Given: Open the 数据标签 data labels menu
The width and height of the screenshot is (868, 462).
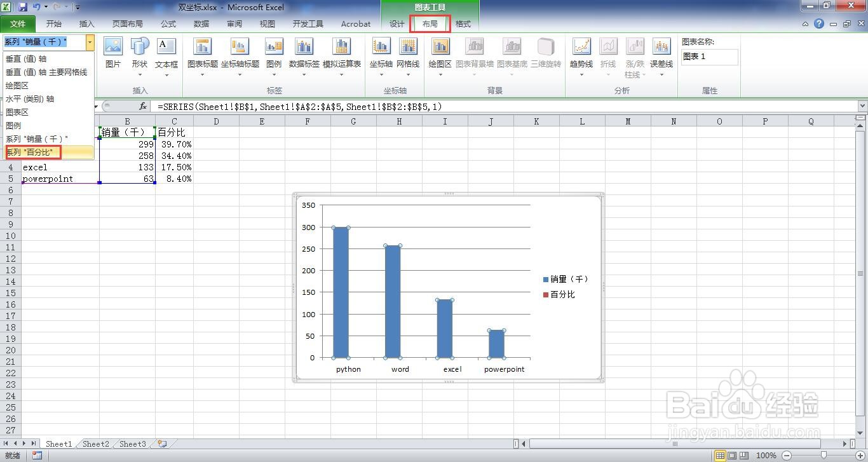Looking at the screenshot, I should point(304,57).
